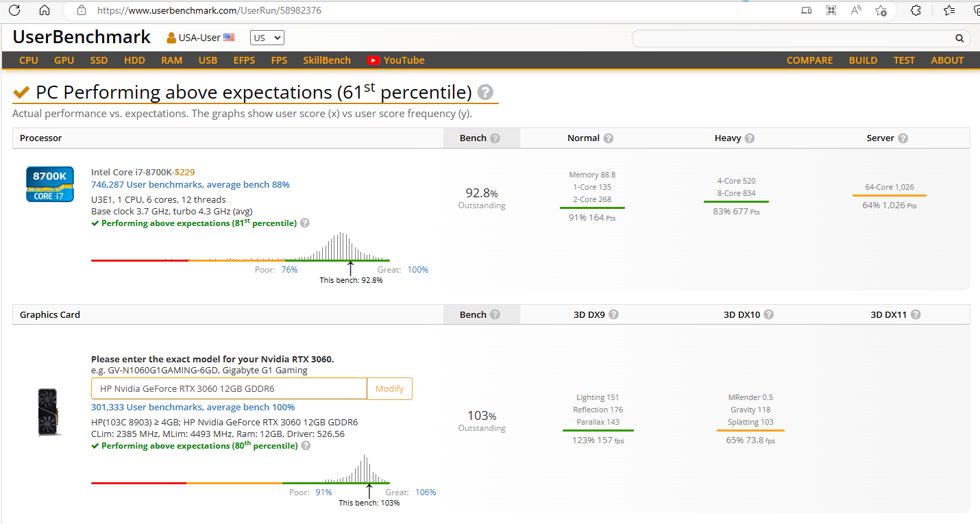Click the graphics card model input field

click(229, 388)
